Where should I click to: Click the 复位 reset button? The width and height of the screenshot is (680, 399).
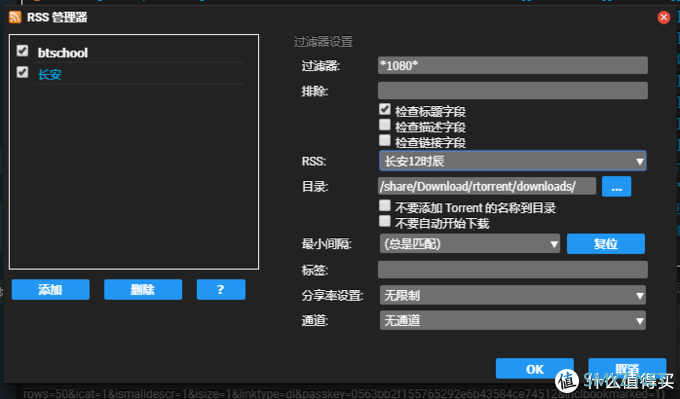(x=606, y=244)
